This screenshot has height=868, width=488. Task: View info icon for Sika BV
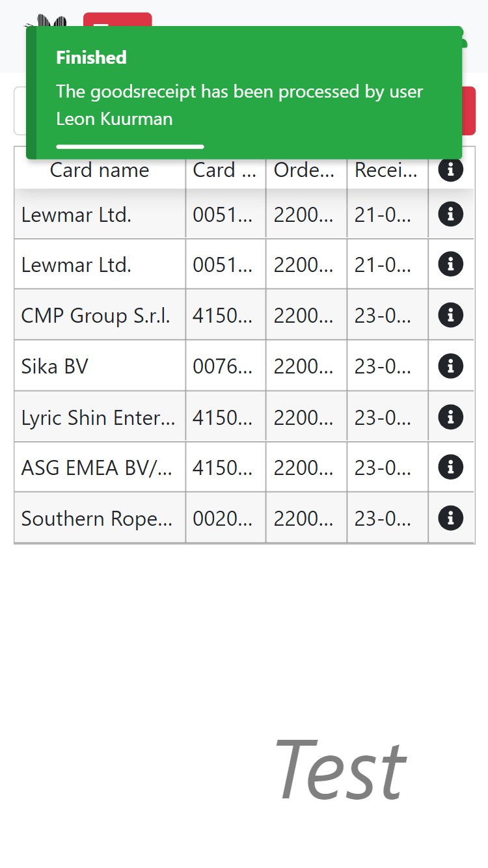(451, 366)
